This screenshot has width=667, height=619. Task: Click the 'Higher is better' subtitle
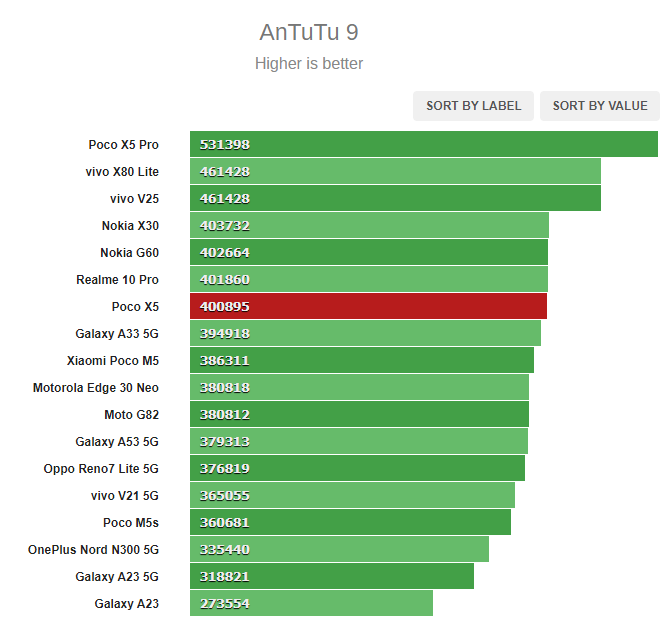pos(309,63)
